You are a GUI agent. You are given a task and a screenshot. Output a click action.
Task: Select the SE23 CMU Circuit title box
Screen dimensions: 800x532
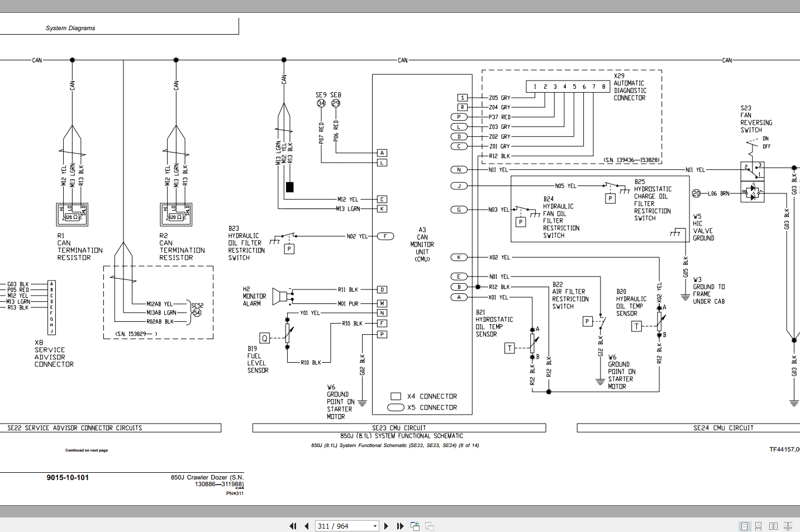pos(399,427)
